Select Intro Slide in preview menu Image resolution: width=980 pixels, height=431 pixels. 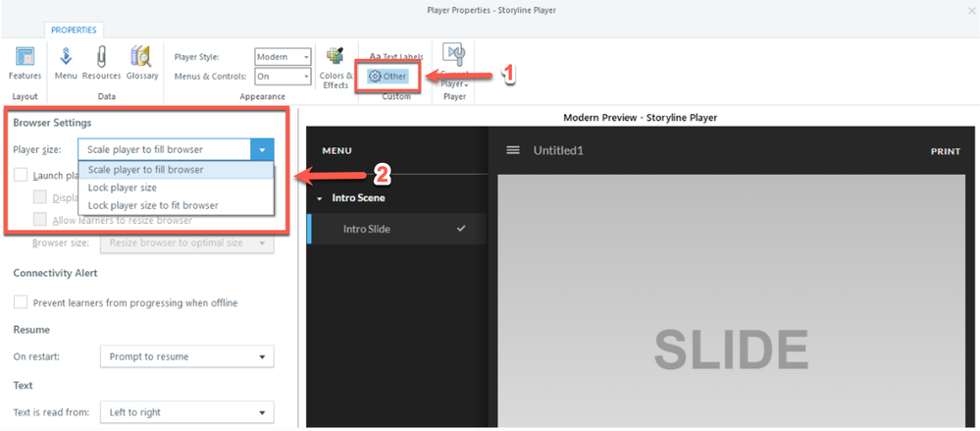pyautogui.click(x=397, y=229)
